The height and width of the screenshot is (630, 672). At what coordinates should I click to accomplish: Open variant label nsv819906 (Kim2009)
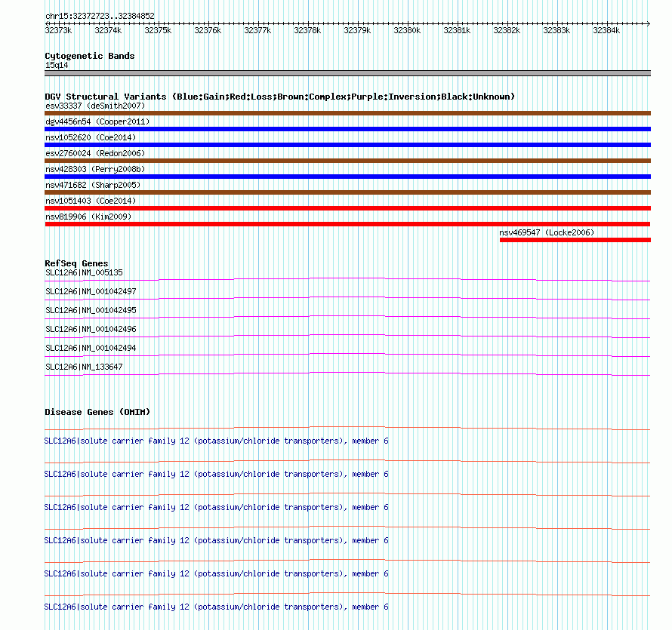pos(88,217)
